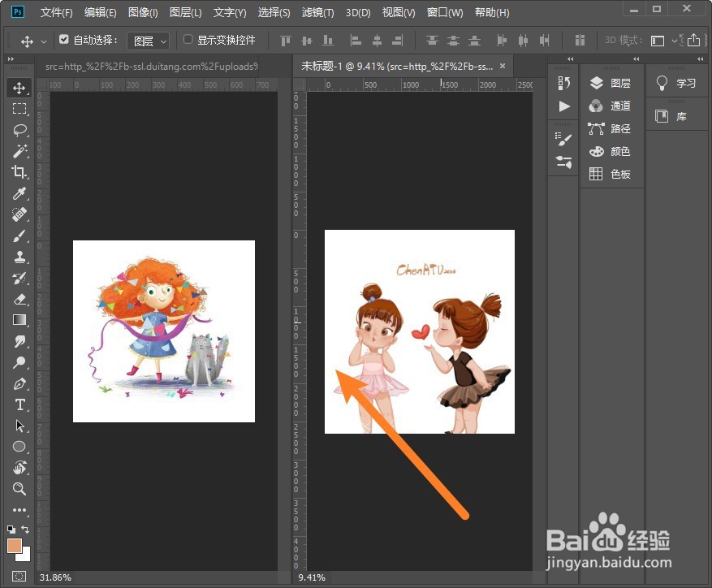Select the Clone Stamp tool

coord(19,257)
